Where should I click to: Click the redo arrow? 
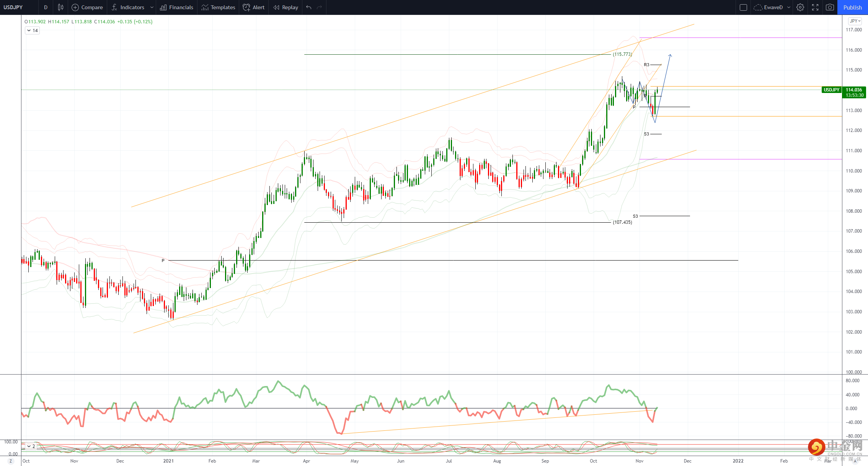[320, 7]
